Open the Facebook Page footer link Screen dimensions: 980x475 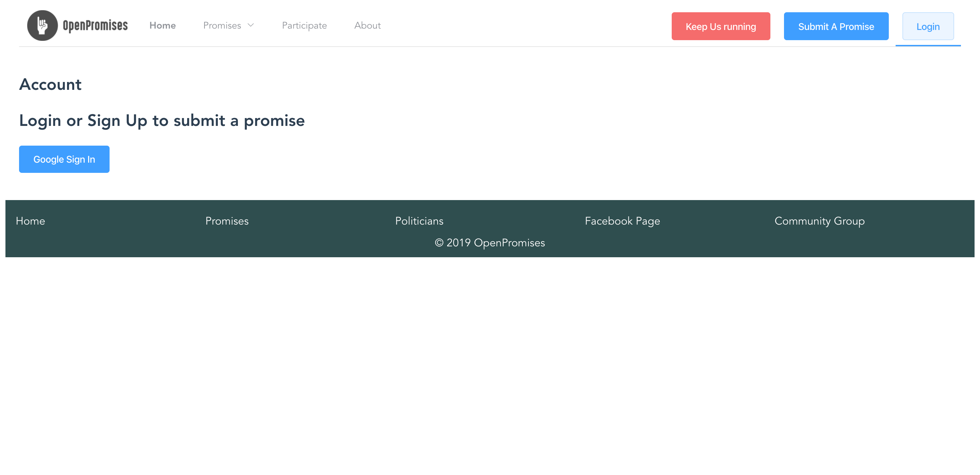point(622,220)
